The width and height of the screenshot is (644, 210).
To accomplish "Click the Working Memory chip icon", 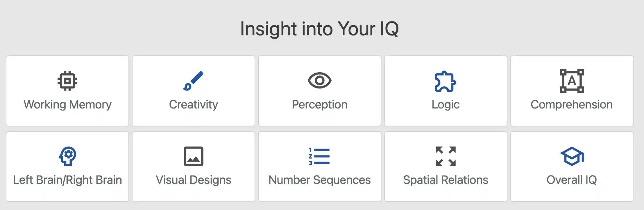I will tap(67, 81).
